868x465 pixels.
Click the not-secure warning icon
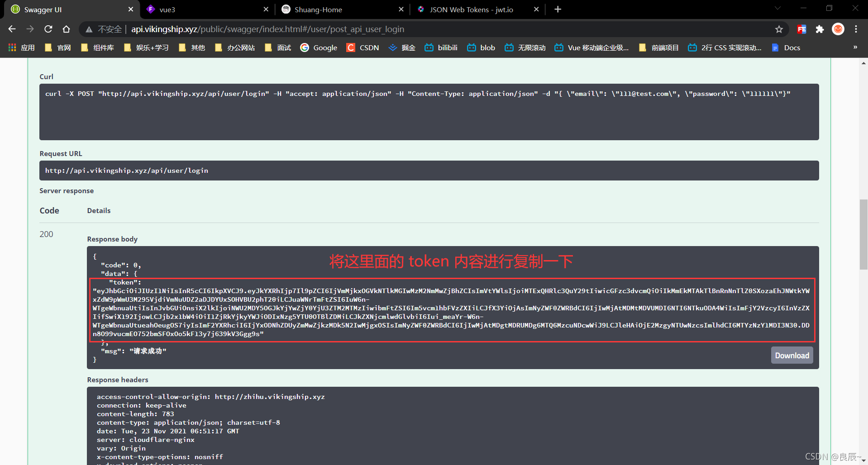[89, 29]
